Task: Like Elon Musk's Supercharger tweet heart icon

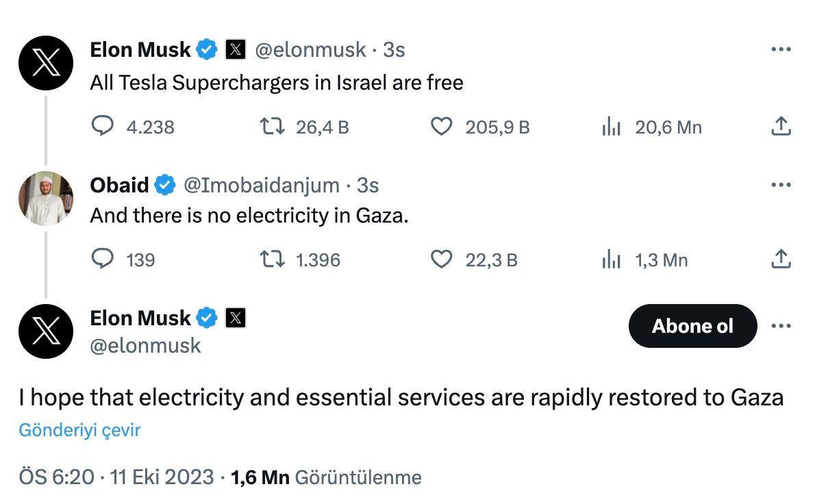Action: point(442,127)
